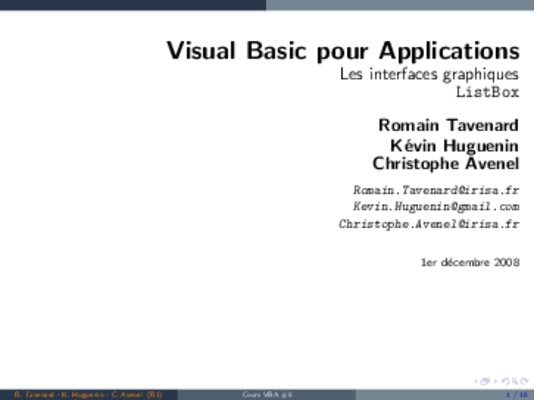Viewport: 534px width, 400px height.
Task: Open search via the magnifier icon
Action: (x=515, y=382)
